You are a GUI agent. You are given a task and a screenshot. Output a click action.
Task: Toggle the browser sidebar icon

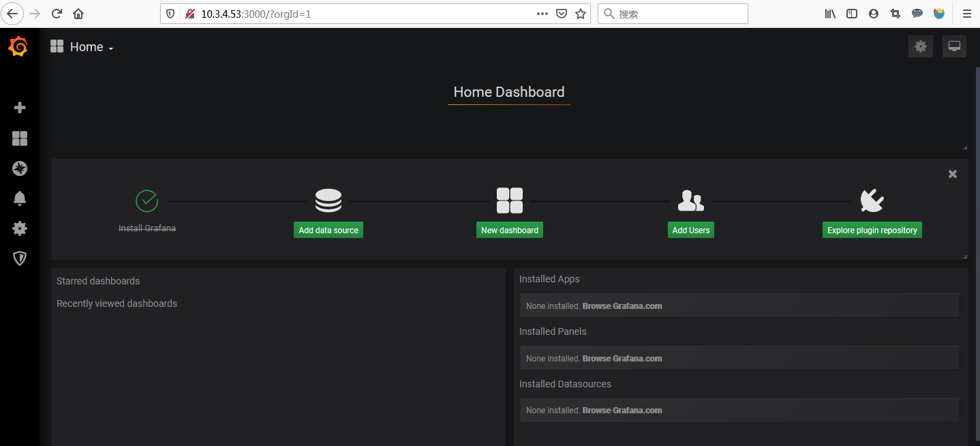pos(852,14)
